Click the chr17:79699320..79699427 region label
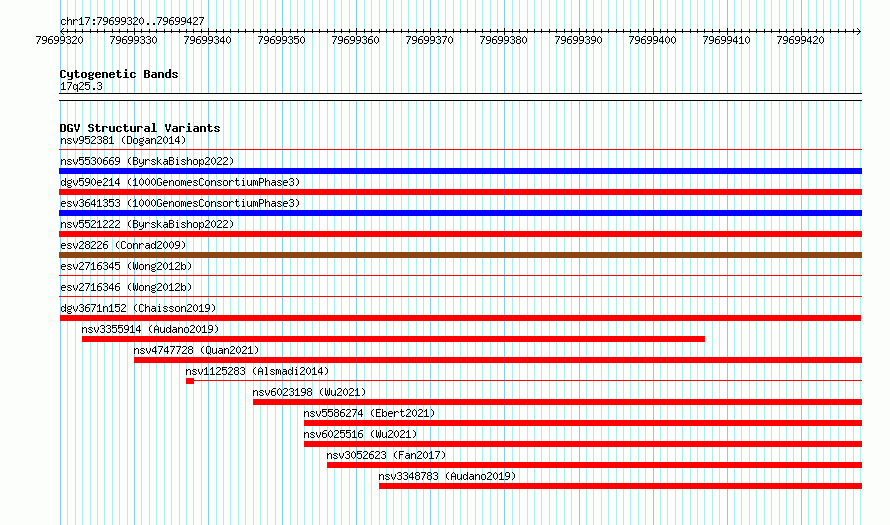The height and width of the screenshot is (525, 890). (132, 21)
